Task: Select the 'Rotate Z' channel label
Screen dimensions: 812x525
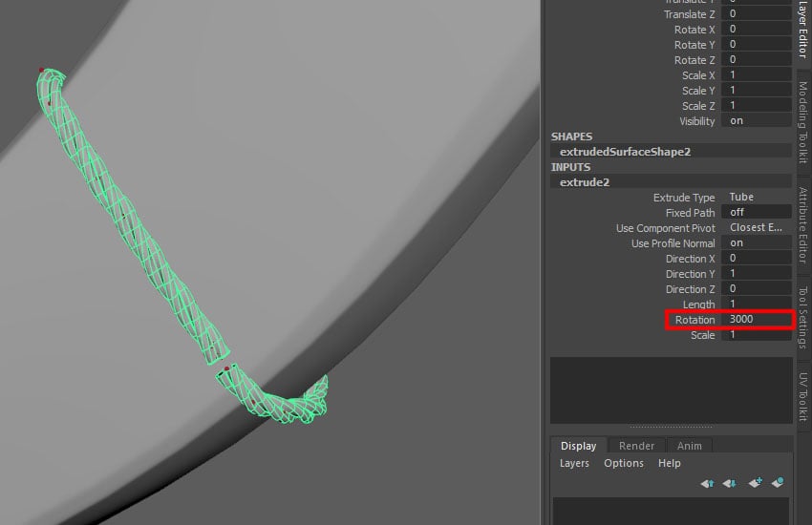Action: (x=694, y=60)
